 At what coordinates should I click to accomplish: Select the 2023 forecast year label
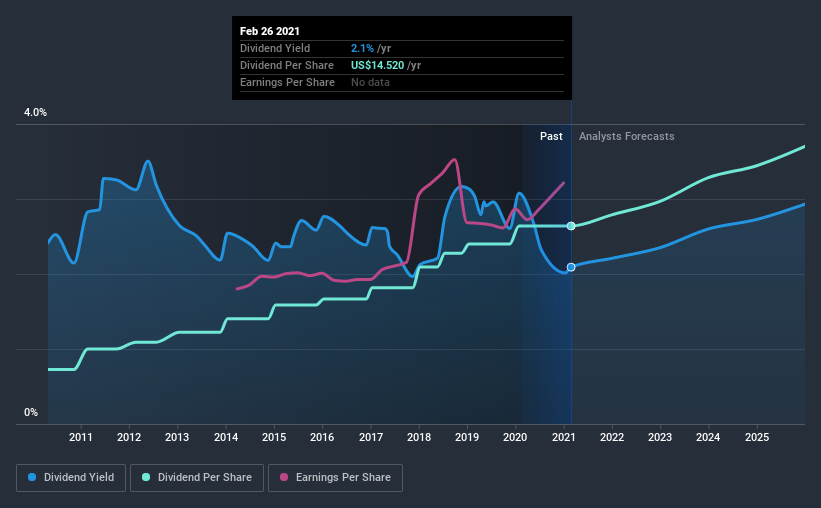(x=660, y=438)
